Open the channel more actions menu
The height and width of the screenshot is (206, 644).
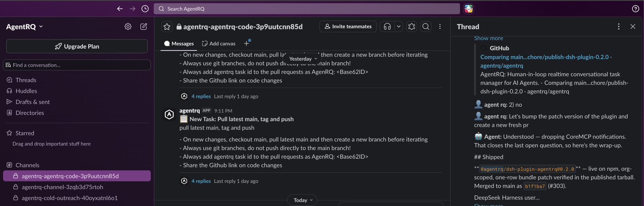(440, 27)
